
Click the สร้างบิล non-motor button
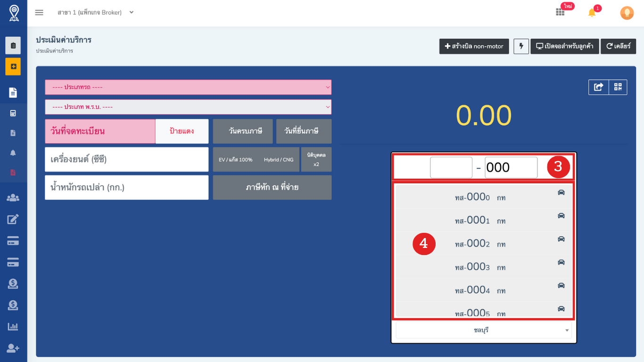tap(474, 46)
